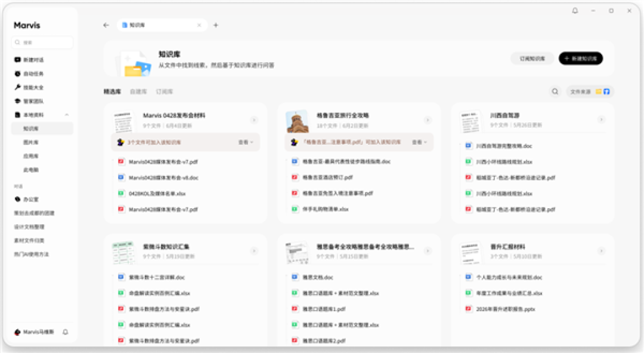Open the 雅思备考全攻略 card arrow
The height and width of the screenshot is (353, 644).
pyautogui.click(x=428, y=250)
